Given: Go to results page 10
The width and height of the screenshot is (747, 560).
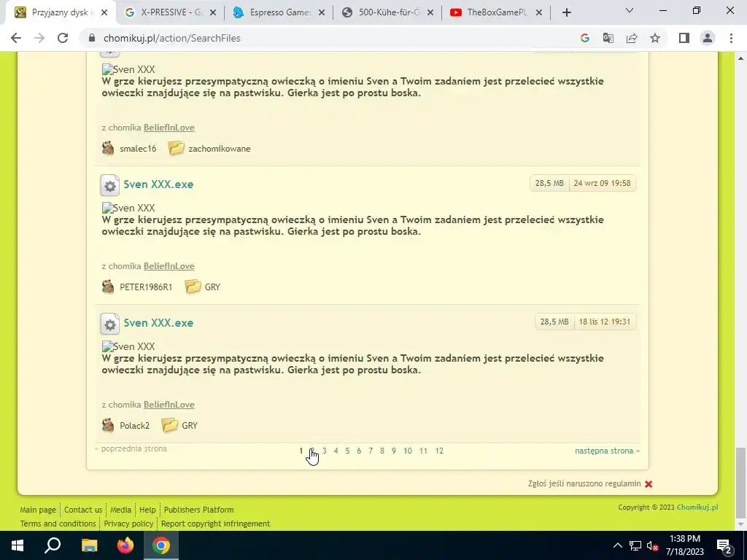Looking at the screenshot, I should (x=408, y=451).
